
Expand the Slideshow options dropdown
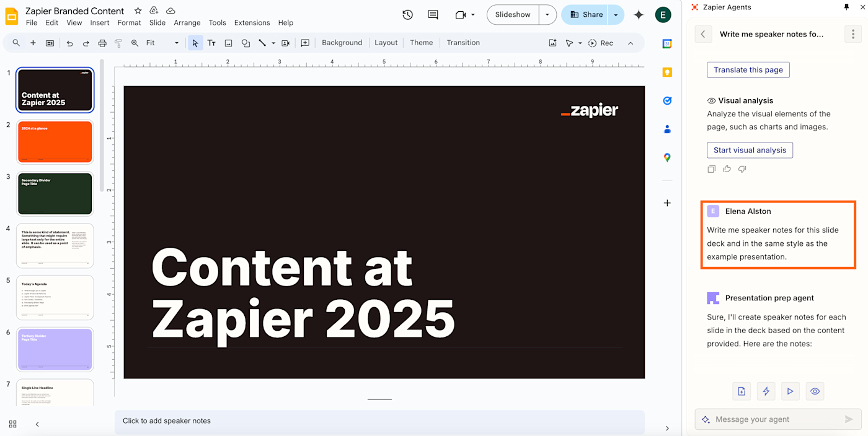point(547,15)
